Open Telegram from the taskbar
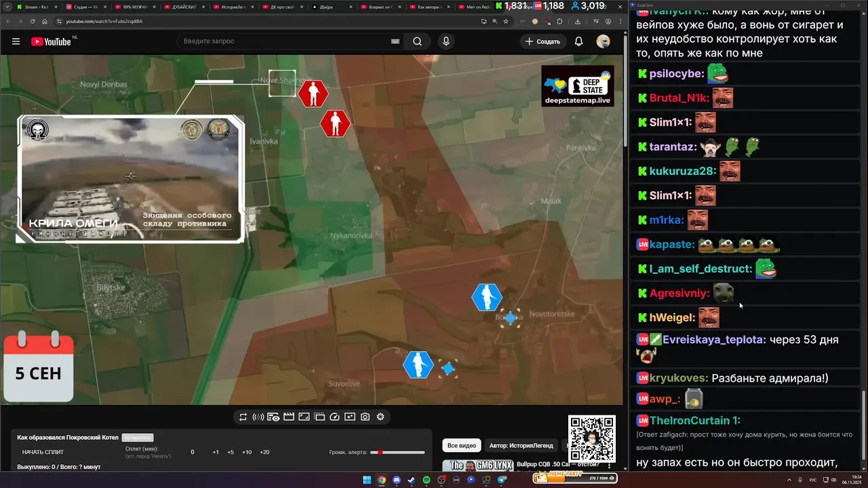This screenshot has height=488, width=868. click(x=502, y=480)
